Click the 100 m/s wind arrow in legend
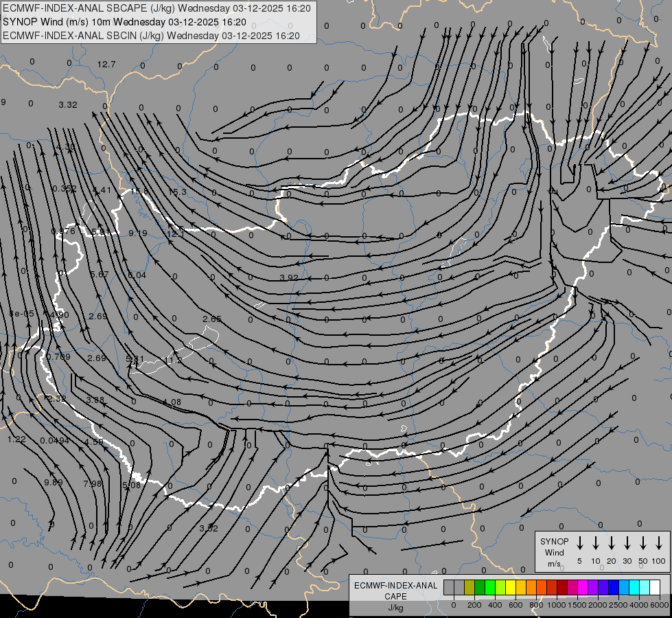This screenshot has width=672, height=618. tap(659, 543)
